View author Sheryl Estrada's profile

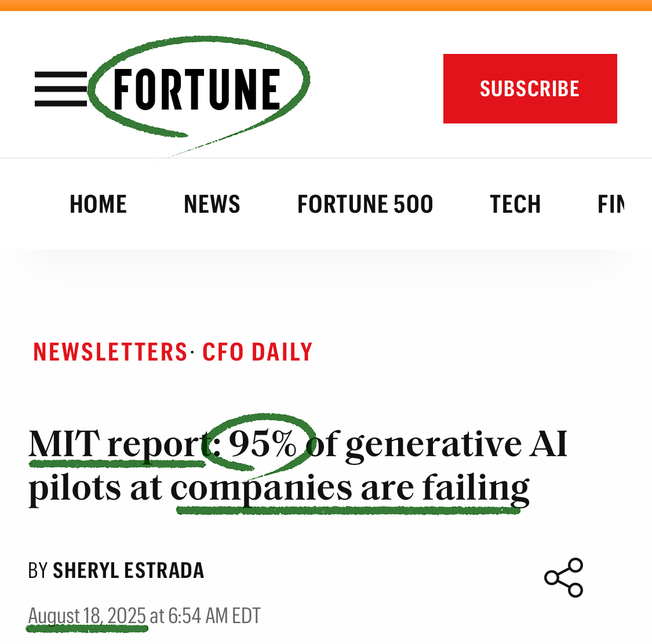[128, 571]
